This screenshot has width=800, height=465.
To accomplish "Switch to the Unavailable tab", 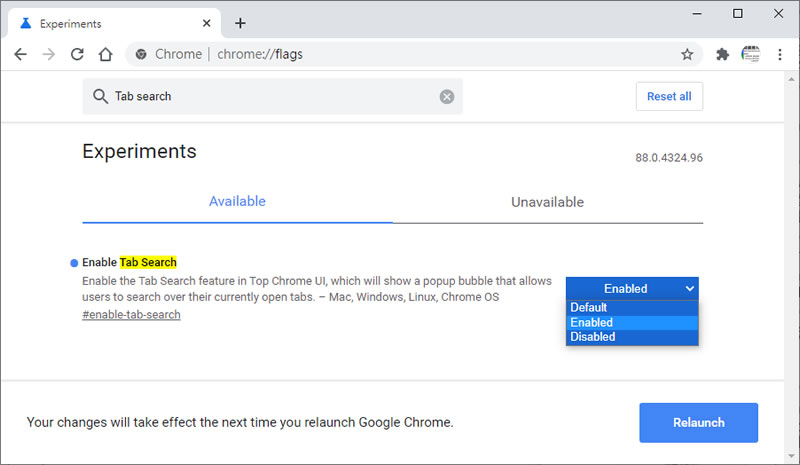I will click(547, 202).
